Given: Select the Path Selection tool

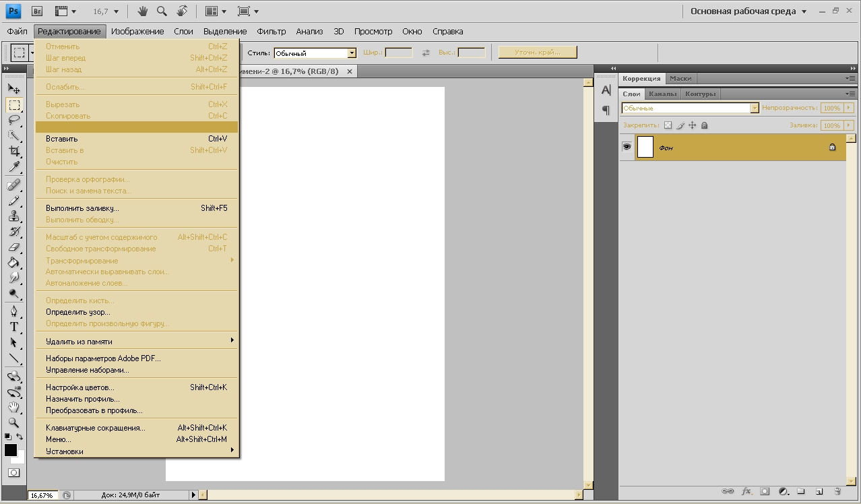Looking at the screenshot, I should tap(13, 342).
